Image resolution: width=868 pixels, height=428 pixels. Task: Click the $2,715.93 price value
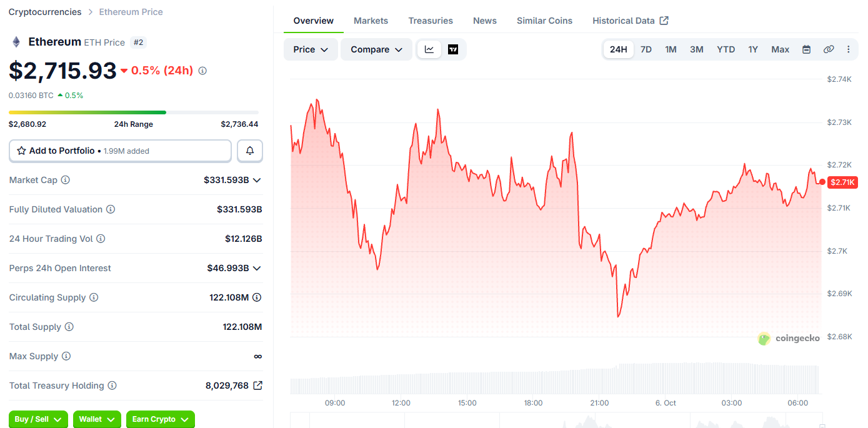tap(62, 71)
